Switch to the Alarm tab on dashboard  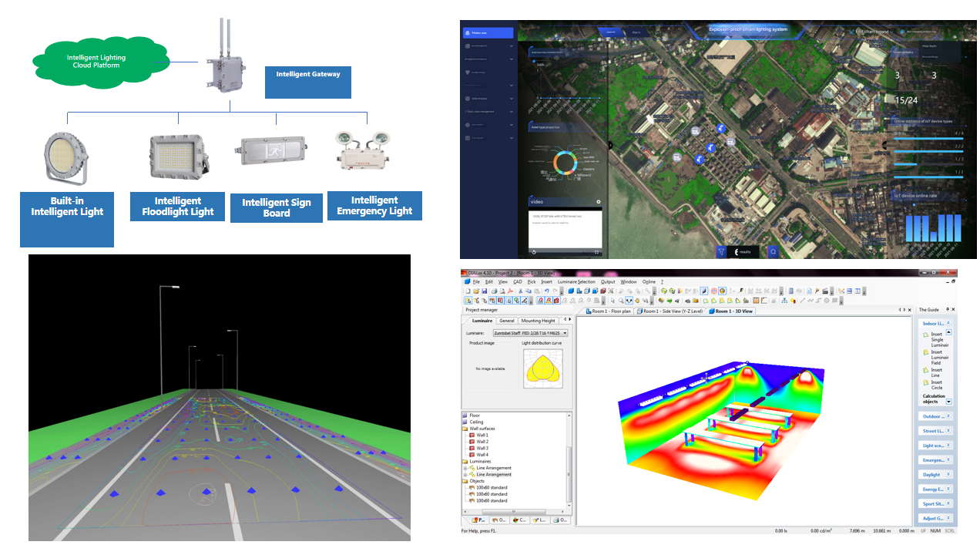636,32
